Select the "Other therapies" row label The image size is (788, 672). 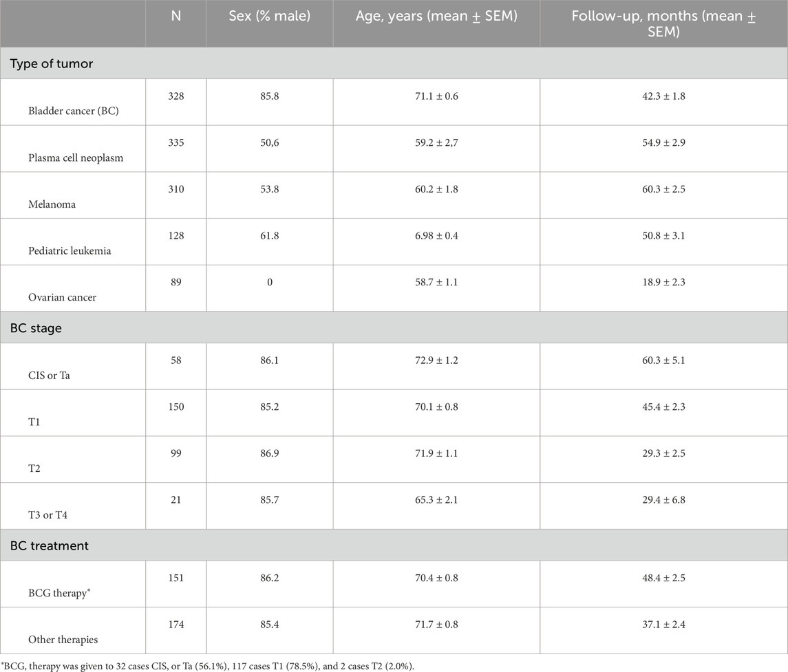(63, 640)
